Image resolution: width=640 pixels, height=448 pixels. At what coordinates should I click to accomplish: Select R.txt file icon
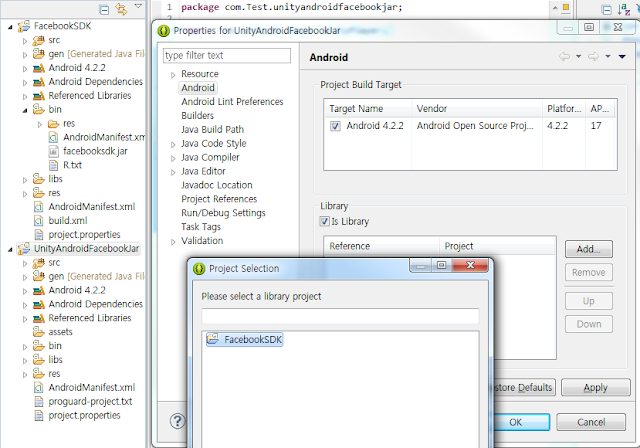(53, 165)
